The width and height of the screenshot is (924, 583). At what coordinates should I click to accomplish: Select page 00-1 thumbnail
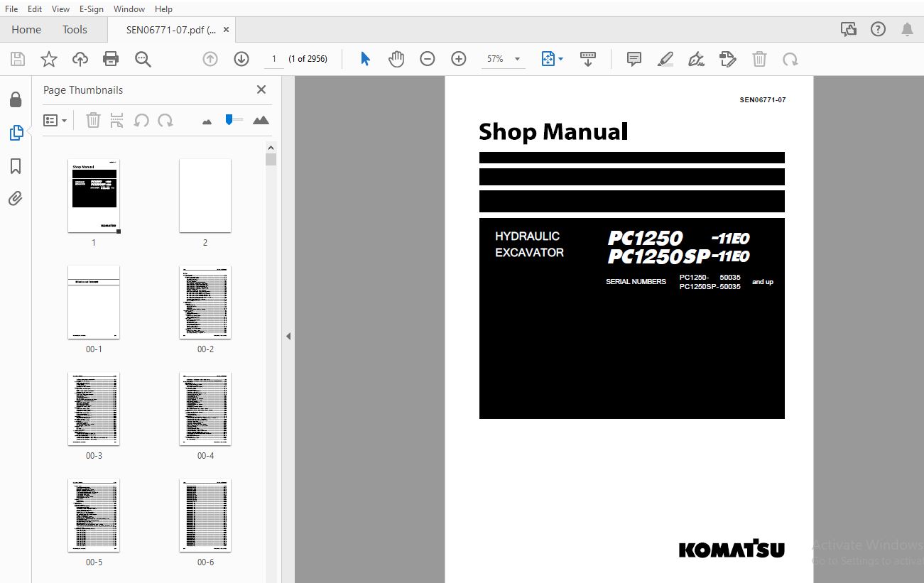coord(94,303)
